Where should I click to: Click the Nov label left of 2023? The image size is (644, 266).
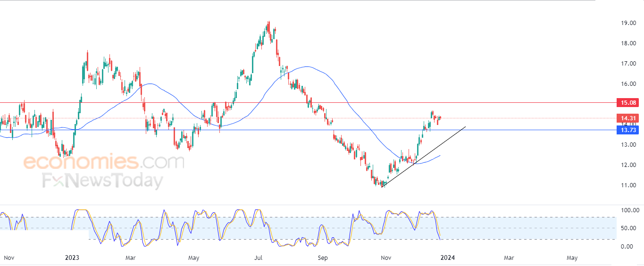tap(9, 258)
